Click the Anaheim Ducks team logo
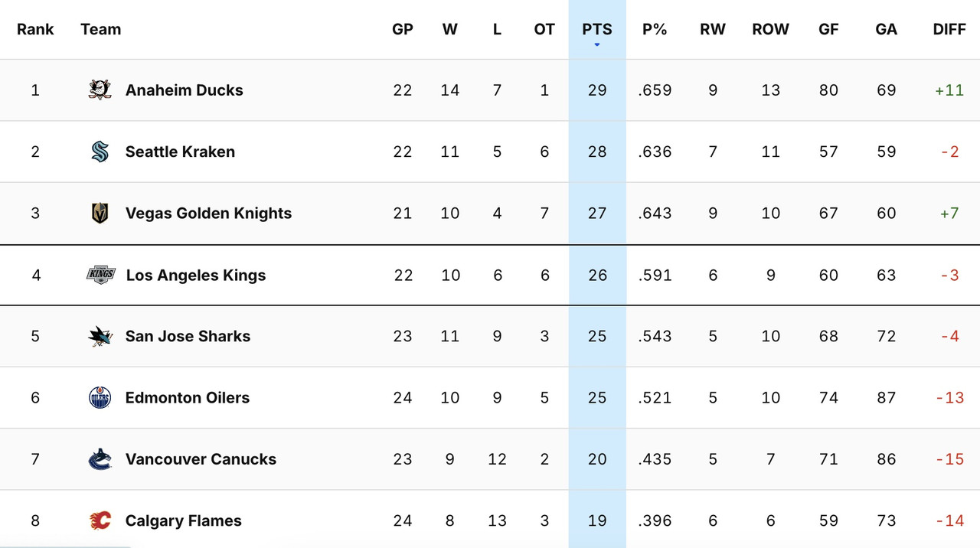The height and width of the screenshot is (548, 980). click(x=100, y=90)
